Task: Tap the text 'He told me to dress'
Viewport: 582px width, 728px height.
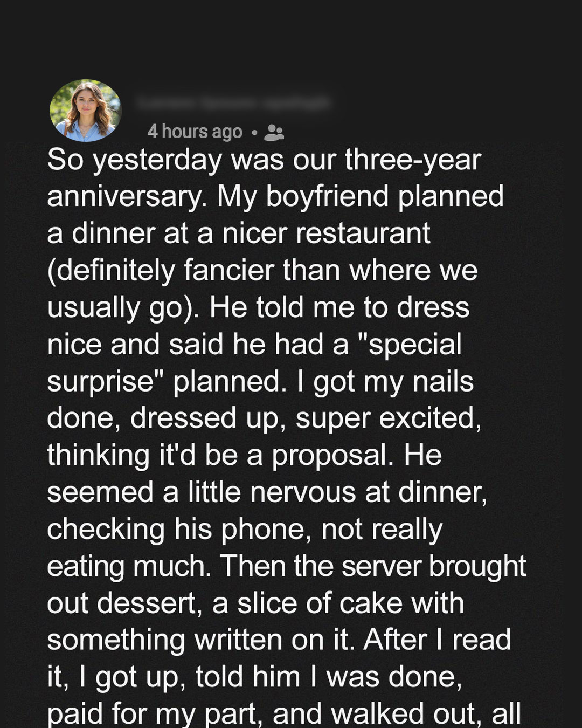Action: (x=339, y=307)
